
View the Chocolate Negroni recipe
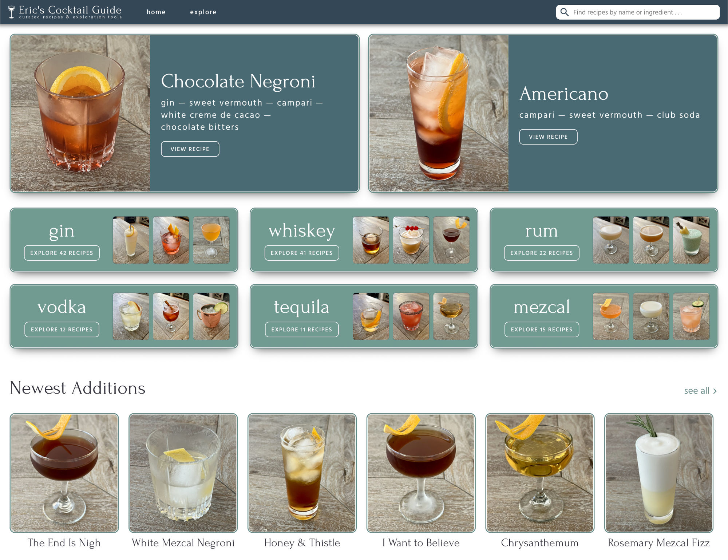[190, 149]
